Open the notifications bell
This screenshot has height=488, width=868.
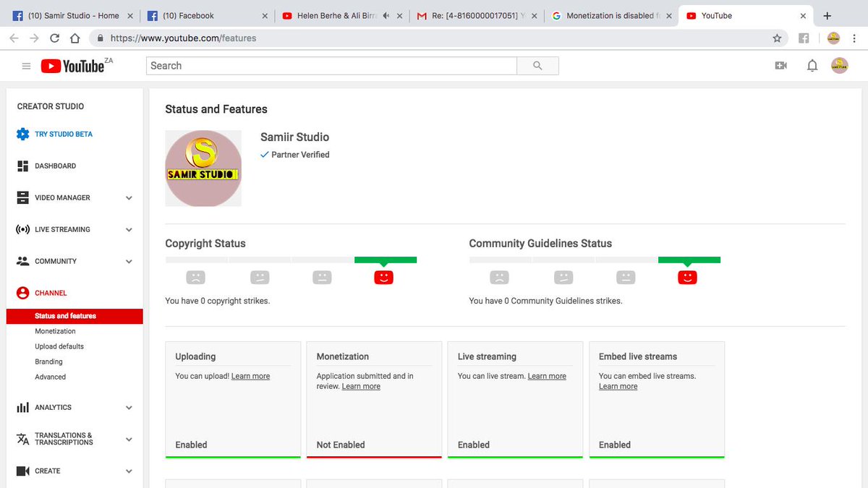(812, 66)
